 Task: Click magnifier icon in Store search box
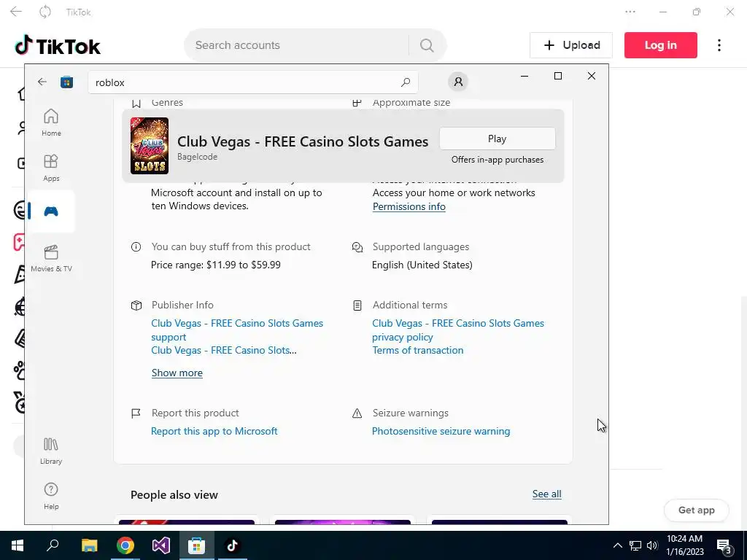[x=406, y=82]
